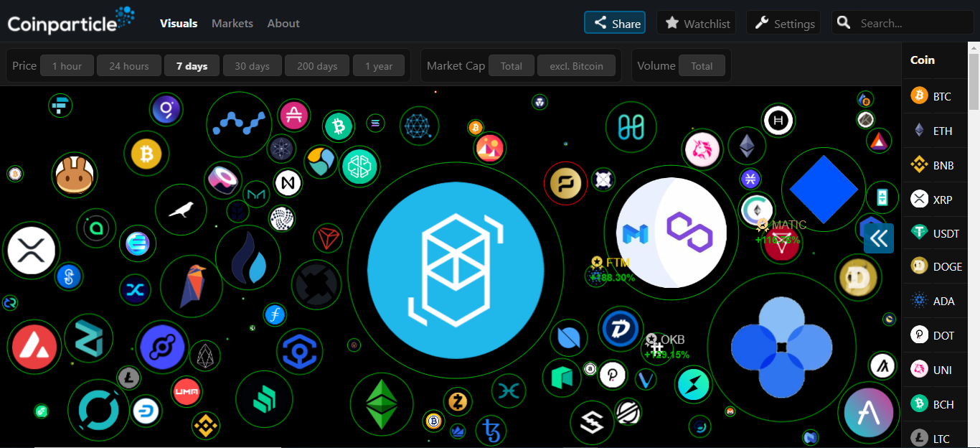The width and height of the screenshot is (980, 448).
Task: Select USDT in the coin list
Action: click(936, 233)
